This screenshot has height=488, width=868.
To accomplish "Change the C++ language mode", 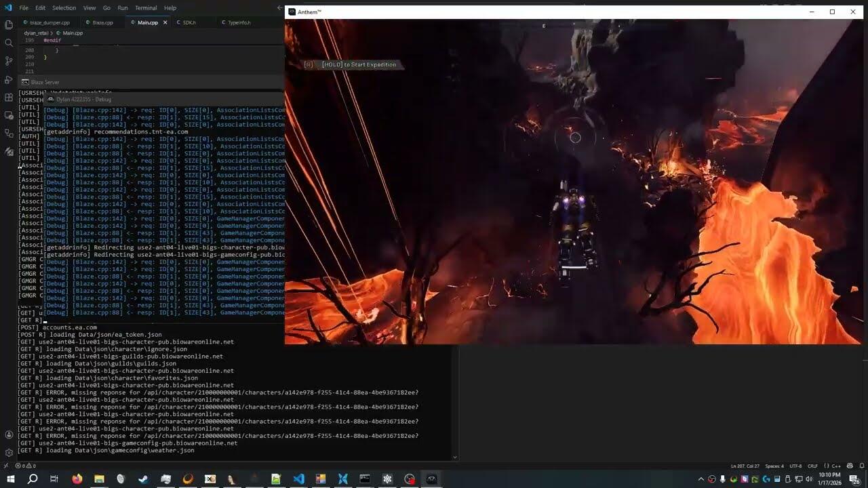I will tap(836, 466).
